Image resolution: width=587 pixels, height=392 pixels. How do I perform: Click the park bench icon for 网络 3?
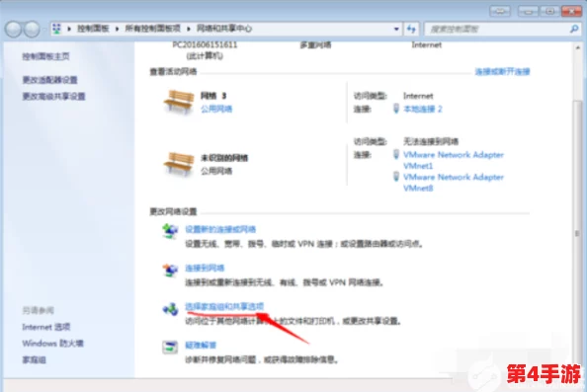coord(179,102)
